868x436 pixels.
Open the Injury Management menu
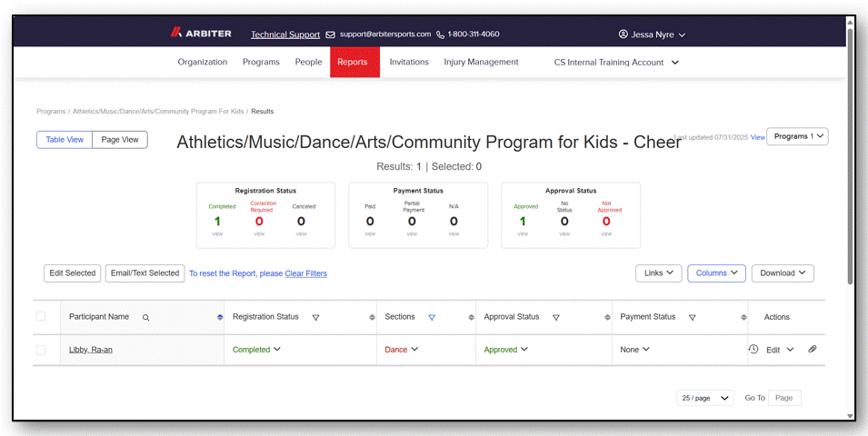click(481, 62)
